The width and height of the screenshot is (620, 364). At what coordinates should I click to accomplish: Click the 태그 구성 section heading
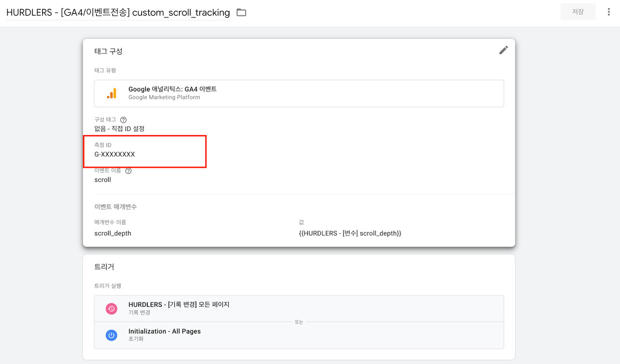click(108, 51)
